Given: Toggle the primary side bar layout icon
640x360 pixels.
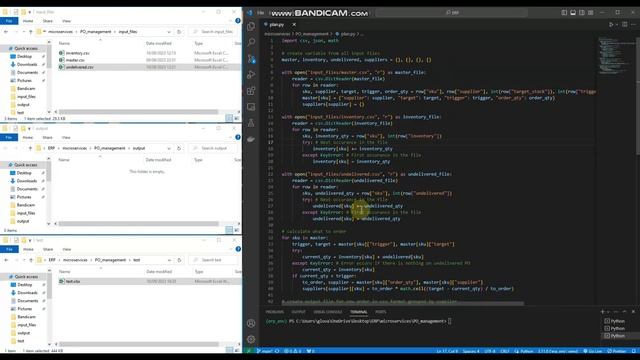Looking at the screenshot, I should click(x=564, y=13).
